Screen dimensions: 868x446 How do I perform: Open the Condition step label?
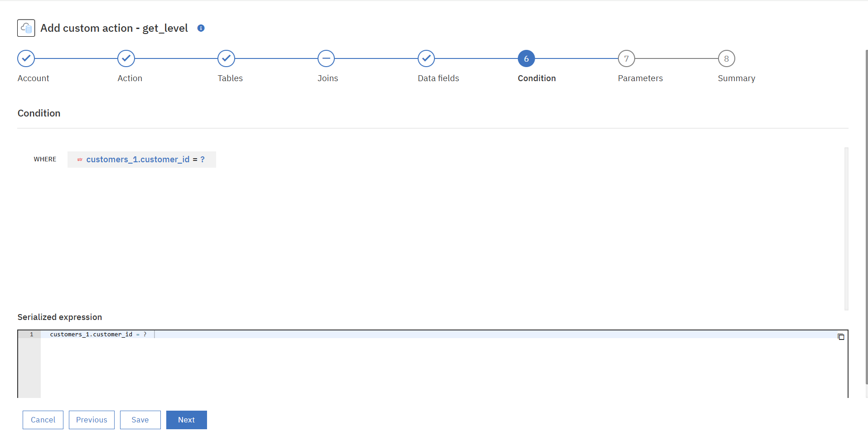[x=537, y=78]
